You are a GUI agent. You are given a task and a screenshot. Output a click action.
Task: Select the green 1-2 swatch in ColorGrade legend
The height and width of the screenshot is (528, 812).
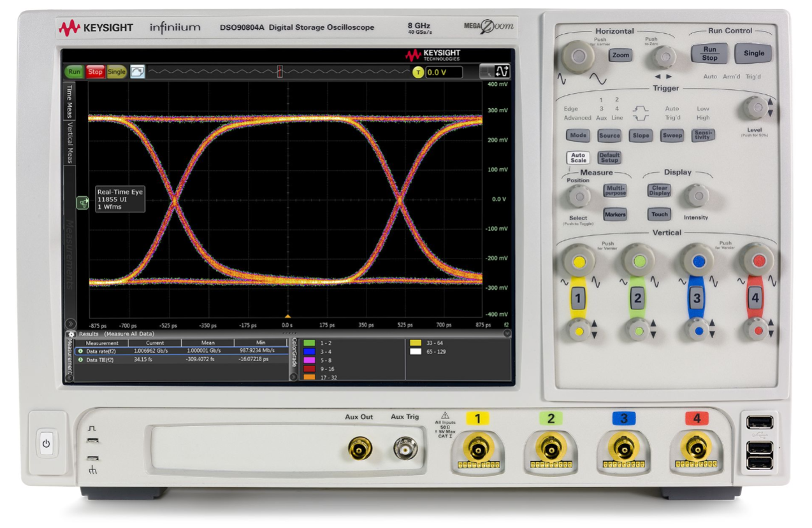pyautogui.click(x=310, y=342)
